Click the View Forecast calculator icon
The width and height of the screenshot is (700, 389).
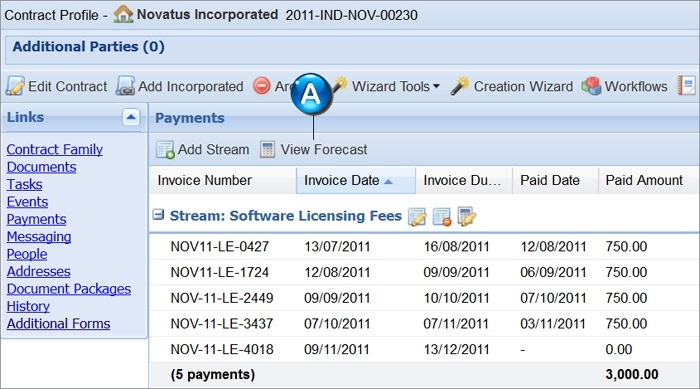tap(267, 150)
